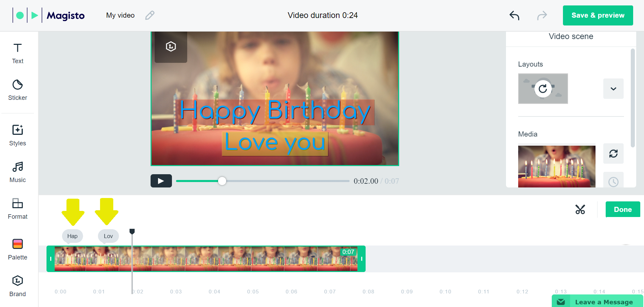The image size is (644, 307).
Task: Click the preview playback slider handle
Action: [x=222, y=181]
